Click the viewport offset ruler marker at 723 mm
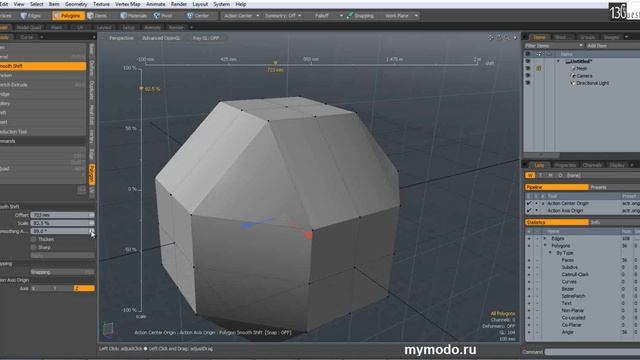This screenshot has width=640, height=360. (x=276, y=63)
